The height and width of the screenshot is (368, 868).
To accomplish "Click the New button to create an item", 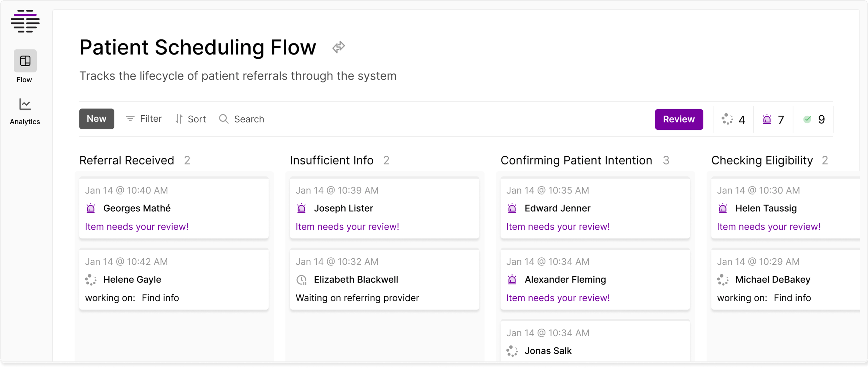I will coord(96,119).
